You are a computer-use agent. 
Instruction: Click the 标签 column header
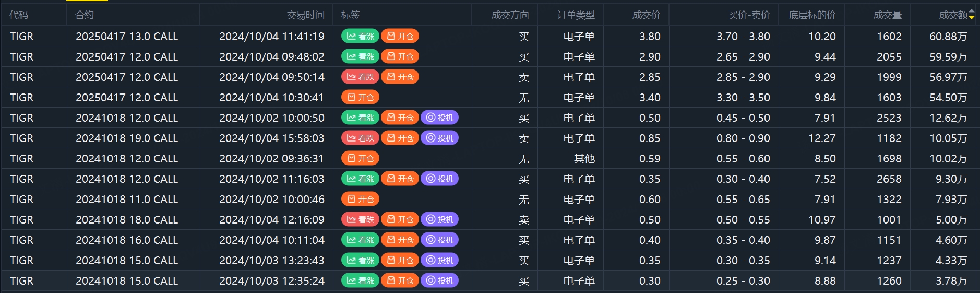[x=351, y=15]
